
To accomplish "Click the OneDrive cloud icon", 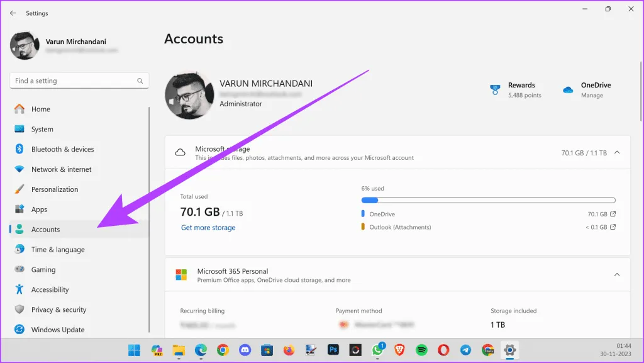I will 568,90.
